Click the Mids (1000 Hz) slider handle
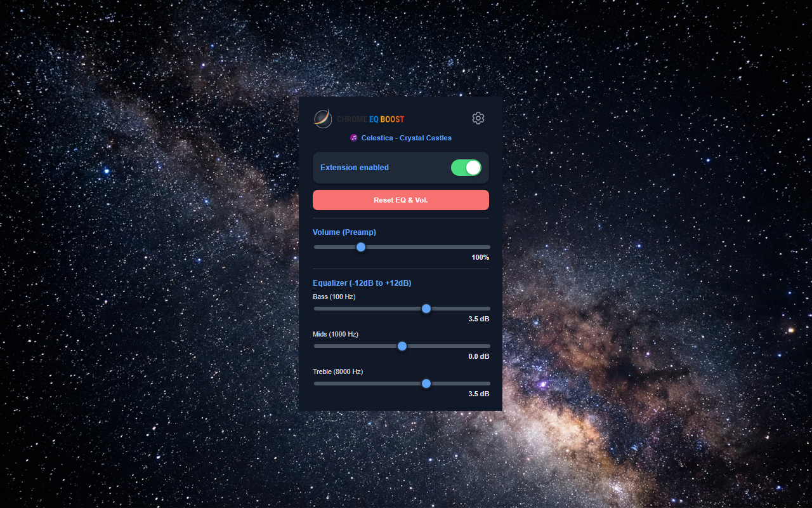The image size is (812, 508). coord(402,346)
